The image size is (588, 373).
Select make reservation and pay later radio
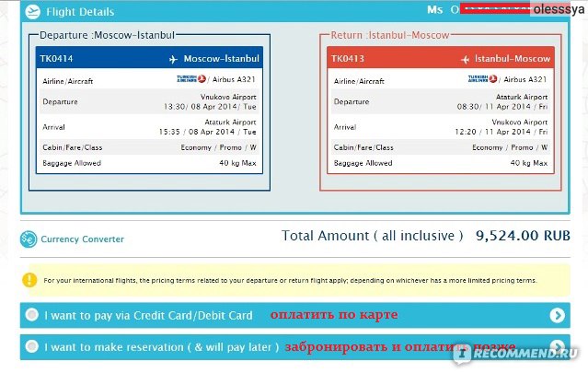point(32,346)
